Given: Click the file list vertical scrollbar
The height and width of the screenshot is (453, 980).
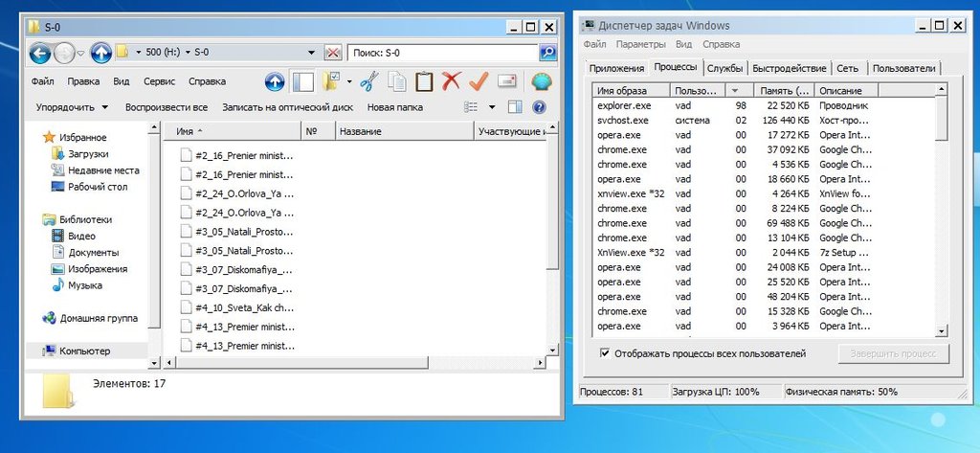Looking at the screenshot, I should [552, 201].
